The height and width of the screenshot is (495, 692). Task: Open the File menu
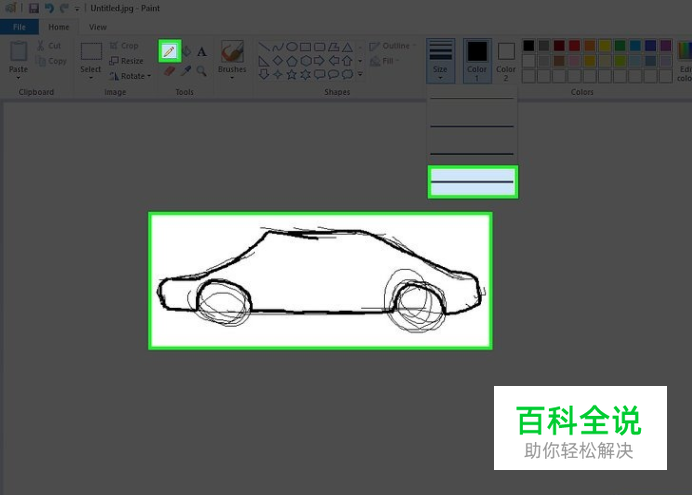point(19,27)
